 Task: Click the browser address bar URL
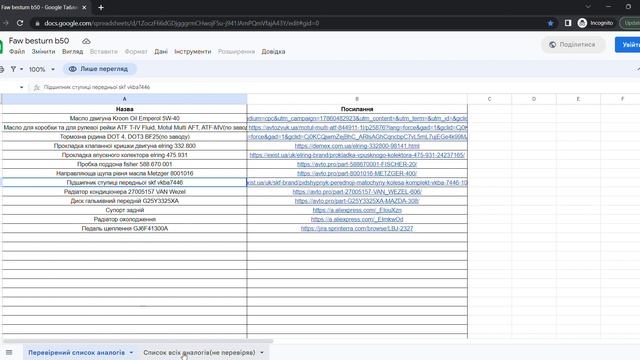coord(182,23)
